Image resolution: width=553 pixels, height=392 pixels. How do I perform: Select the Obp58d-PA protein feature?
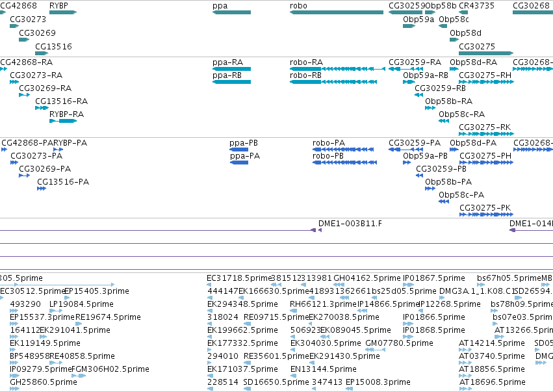(454, 150)
